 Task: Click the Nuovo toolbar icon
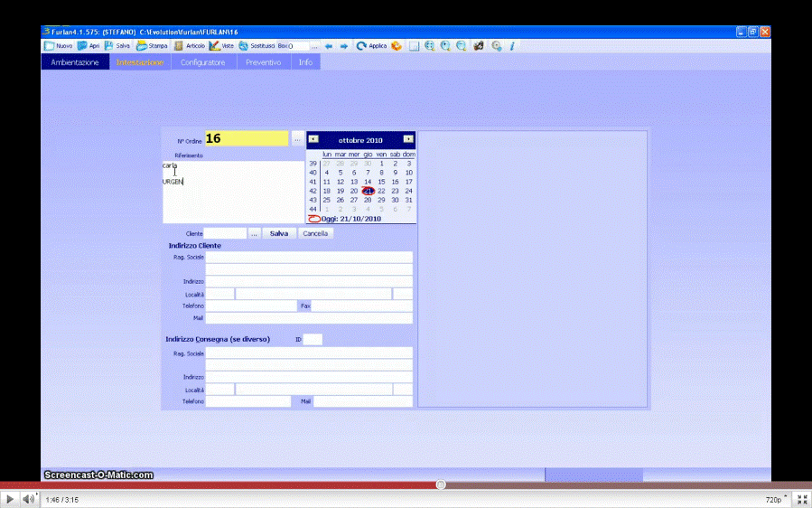pyautogui.click(x=51, y=45)
